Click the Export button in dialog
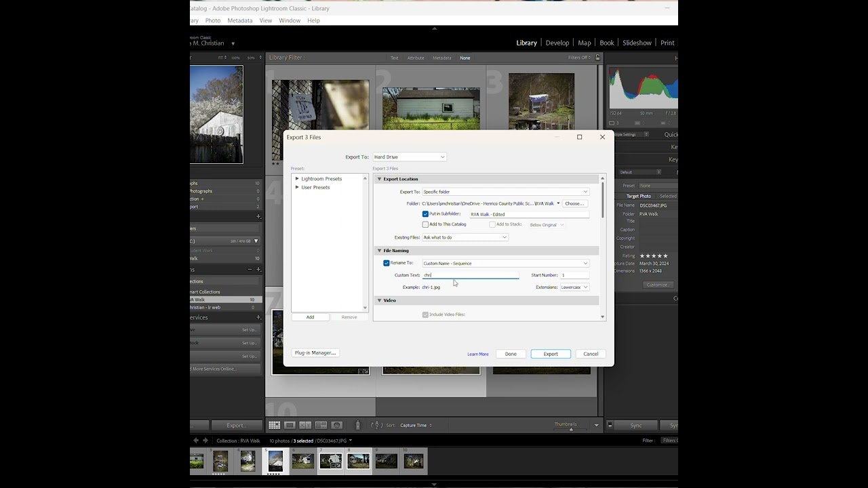The height and width of the screenshot is (488, 868). coord(551,354)
